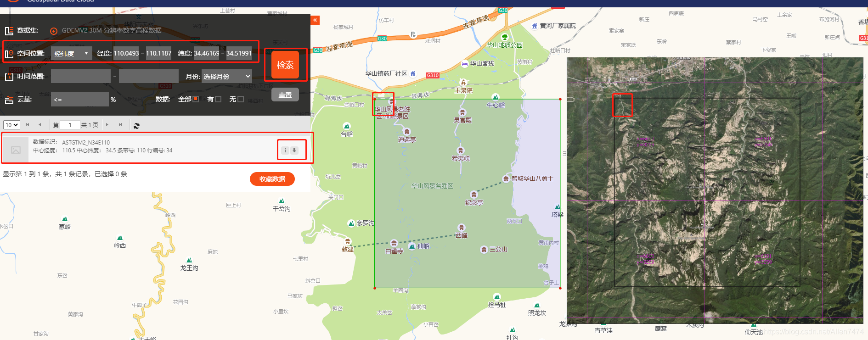Click the start date field of 时间范围
This screenshot has height=340, width=868.
coord(81,77)
